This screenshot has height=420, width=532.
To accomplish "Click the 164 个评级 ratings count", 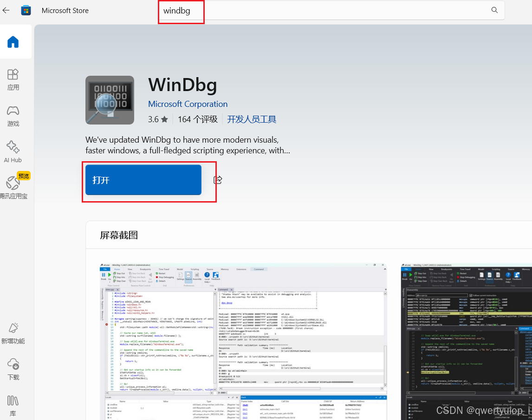I will click(197, 119).
